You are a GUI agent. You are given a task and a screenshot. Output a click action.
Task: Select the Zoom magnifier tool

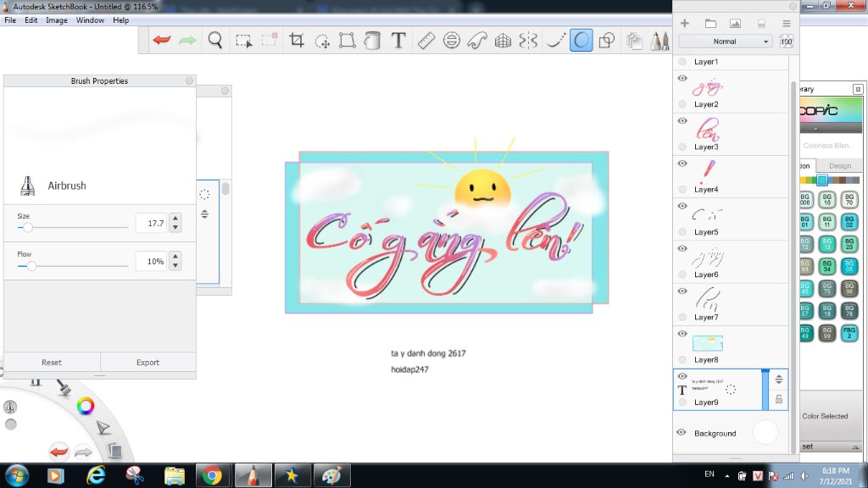pyautogui.click(x=215, y=40)
